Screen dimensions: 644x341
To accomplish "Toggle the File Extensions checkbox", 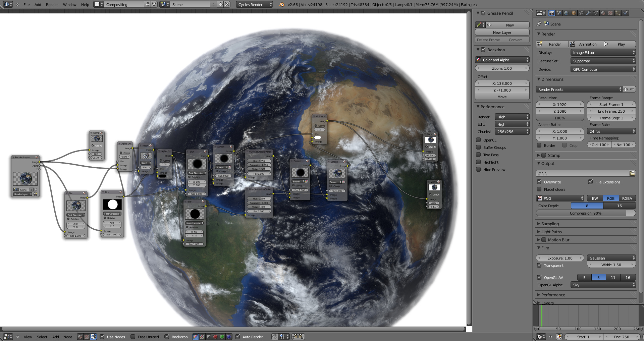I will coord(591,182).
